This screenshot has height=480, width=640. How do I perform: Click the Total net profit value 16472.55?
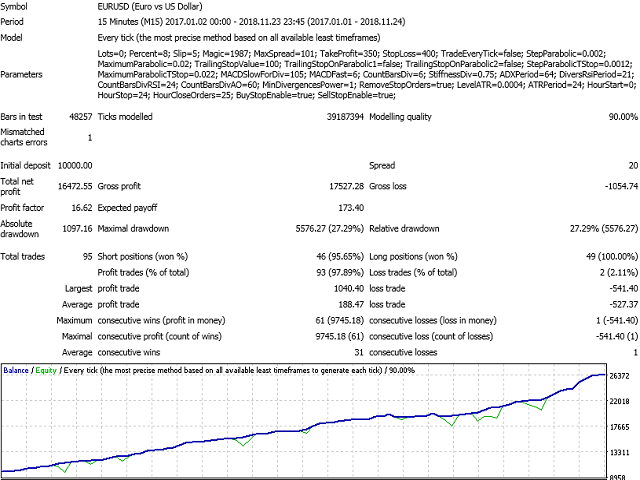tap(75, 186)
